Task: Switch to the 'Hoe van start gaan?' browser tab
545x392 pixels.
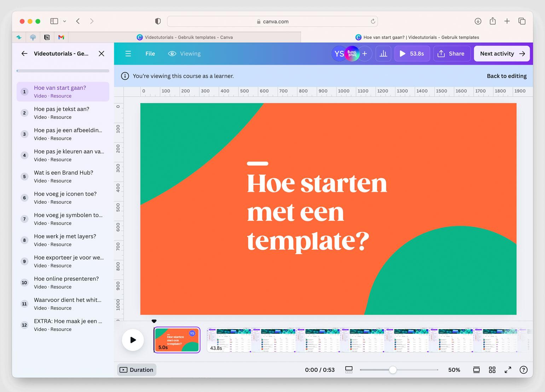Action: pos(417,37)
